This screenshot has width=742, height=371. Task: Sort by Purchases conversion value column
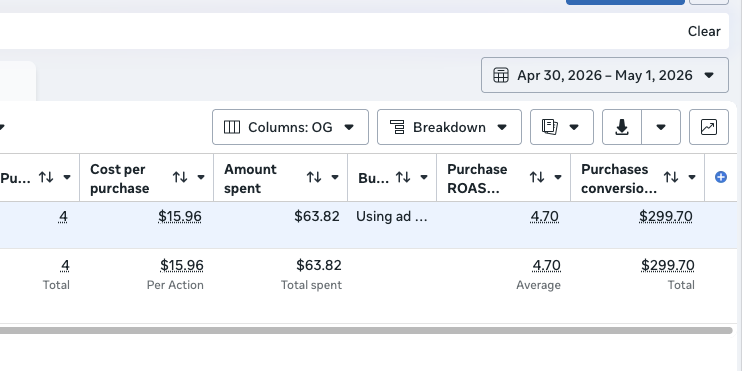[671, 177]
